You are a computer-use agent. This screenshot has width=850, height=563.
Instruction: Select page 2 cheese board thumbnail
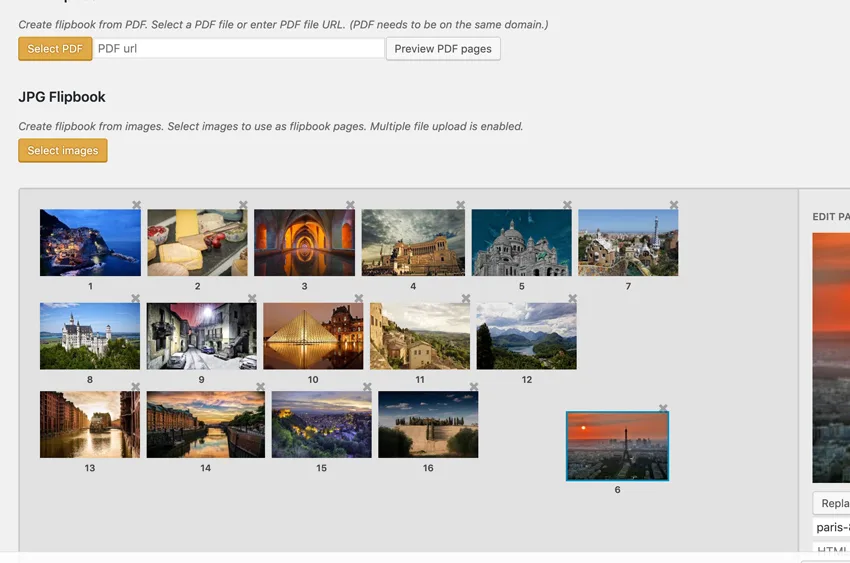click(197, 243)
